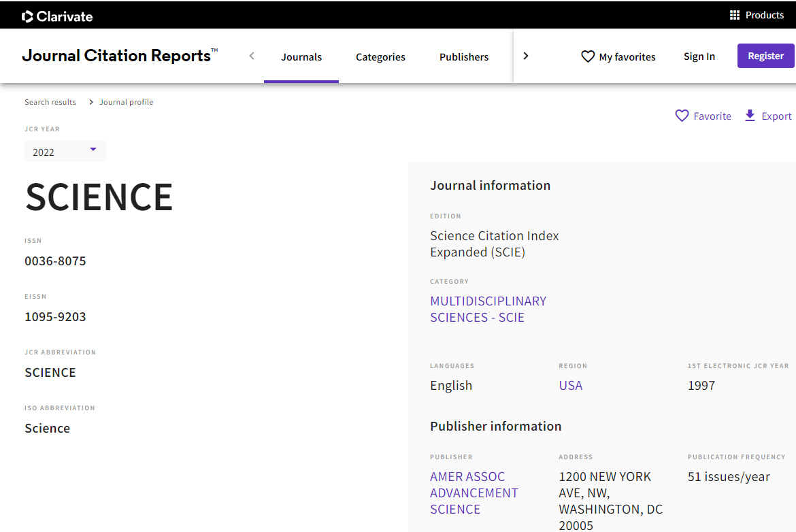
Task: Click the English language value
Action: point(451,385)
